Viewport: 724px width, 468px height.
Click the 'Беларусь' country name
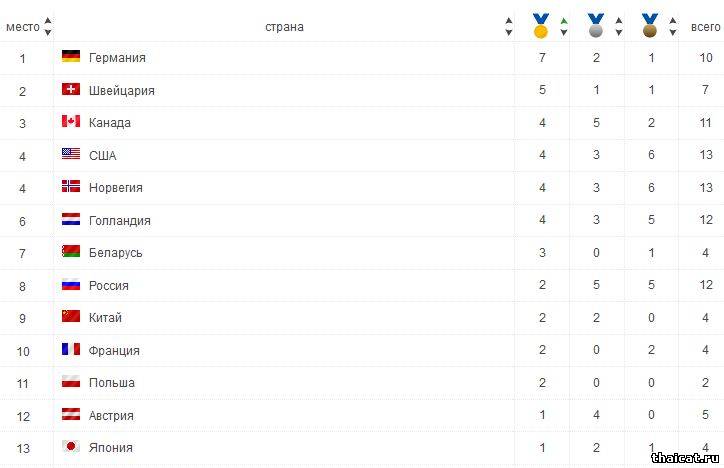point(115,252)
